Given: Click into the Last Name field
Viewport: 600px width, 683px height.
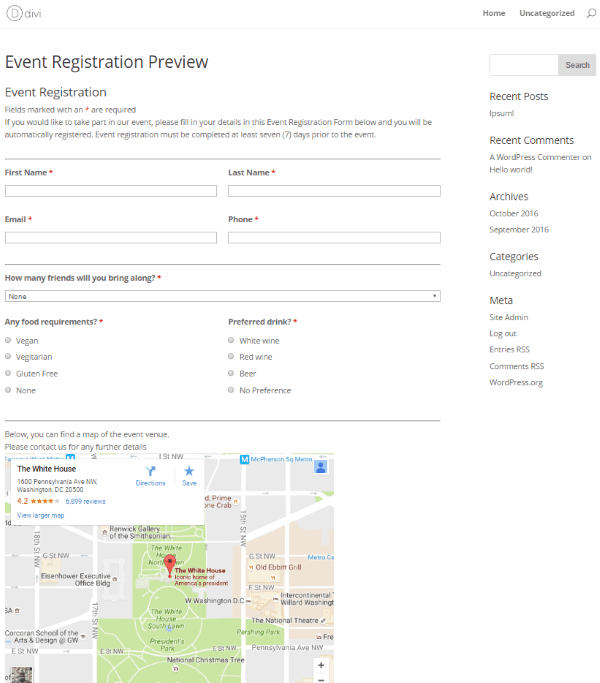Looking at the screenshot, I should click(334, 191).
